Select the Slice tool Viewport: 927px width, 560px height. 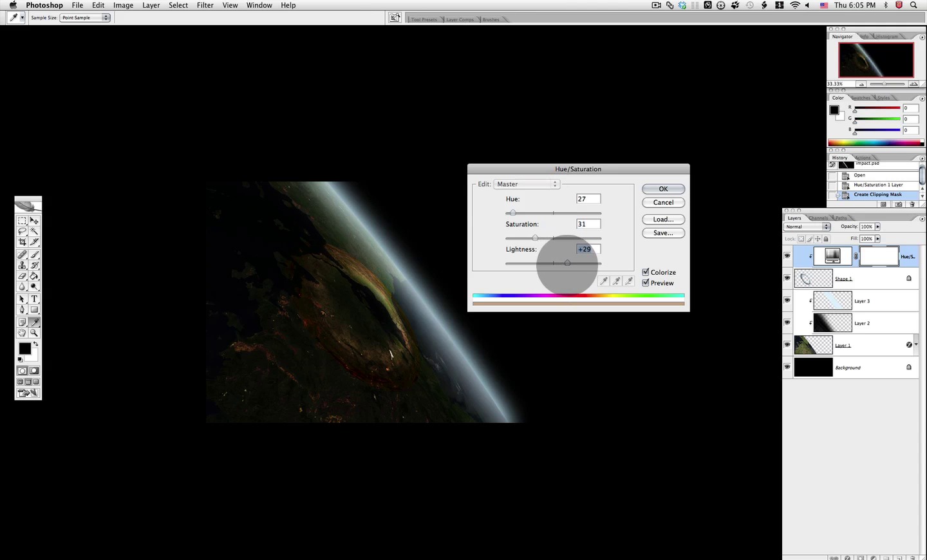[34, 242]
